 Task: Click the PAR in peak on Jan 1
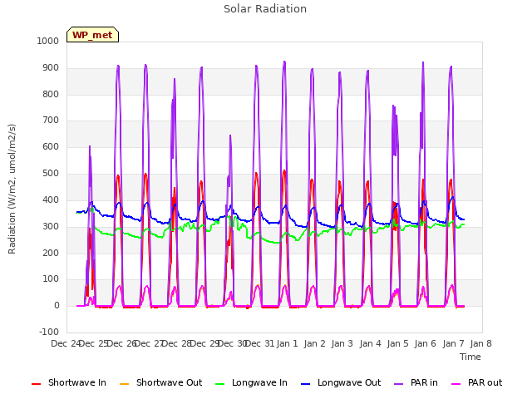pyautogui.click(x=284, y=62)
